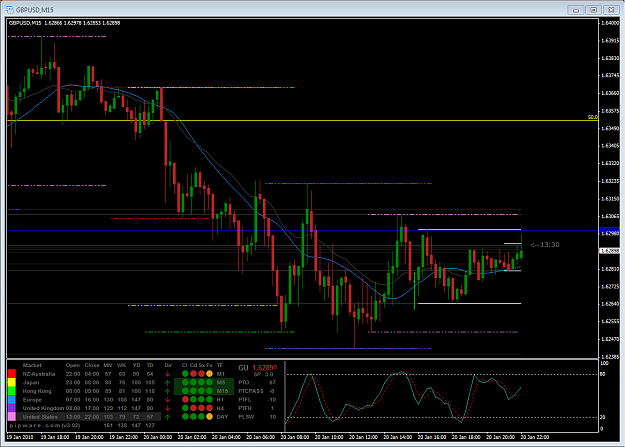The width and height of the screenshot is (625, 447).
Task: Click the red Cd dot in the M1 row
Action: [193, 374]
